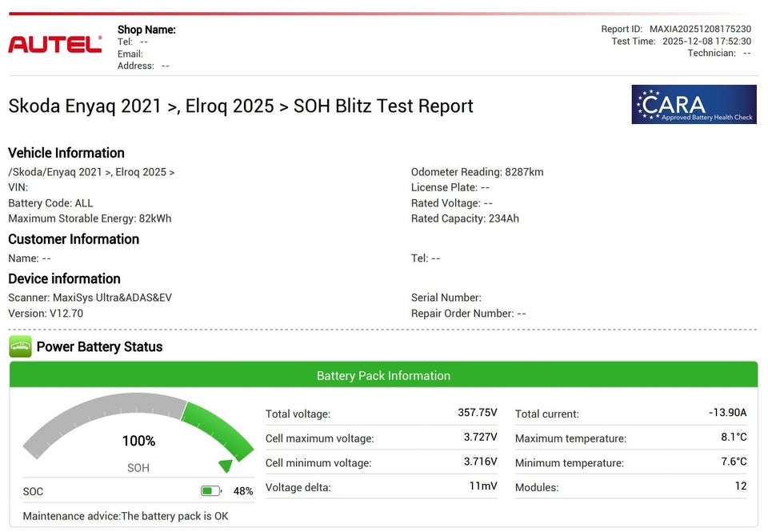Click the CARA Approved Battery Health Check badge
This screenshot has width=768, height=532.
(694, 105)
